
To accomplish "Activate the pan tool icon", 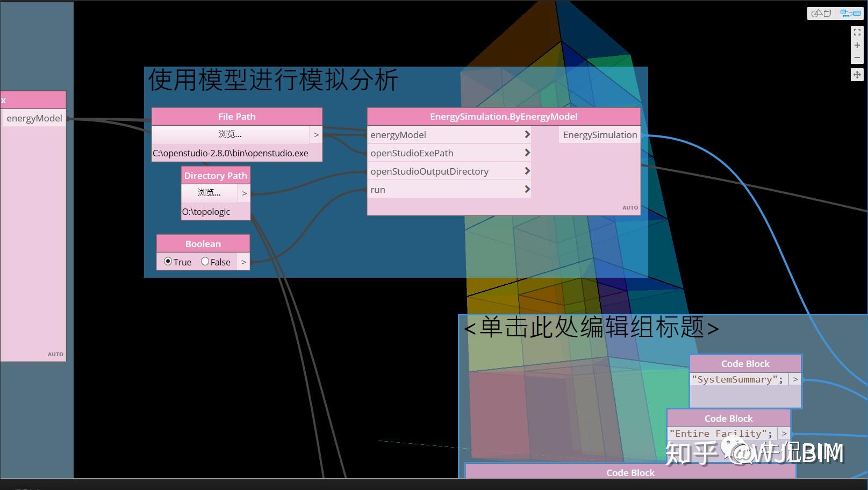I will (857, 75).
